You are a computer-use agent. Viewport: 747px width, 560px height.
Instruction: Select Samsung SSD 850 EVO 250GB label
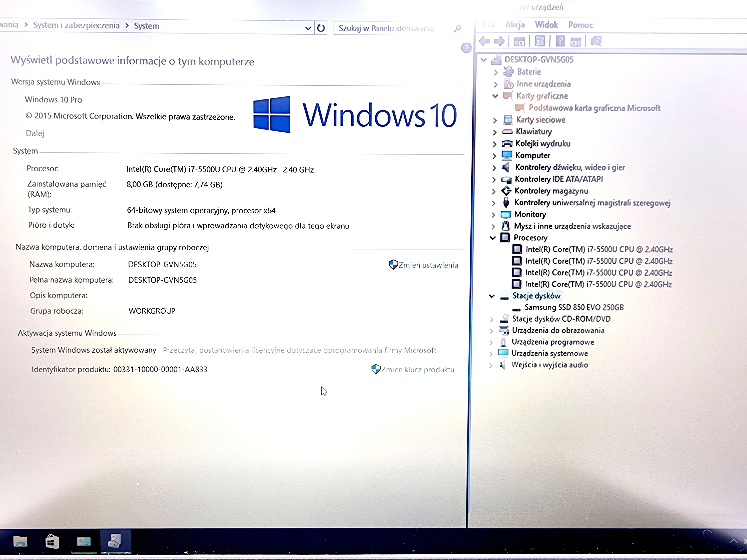(574, 307)
